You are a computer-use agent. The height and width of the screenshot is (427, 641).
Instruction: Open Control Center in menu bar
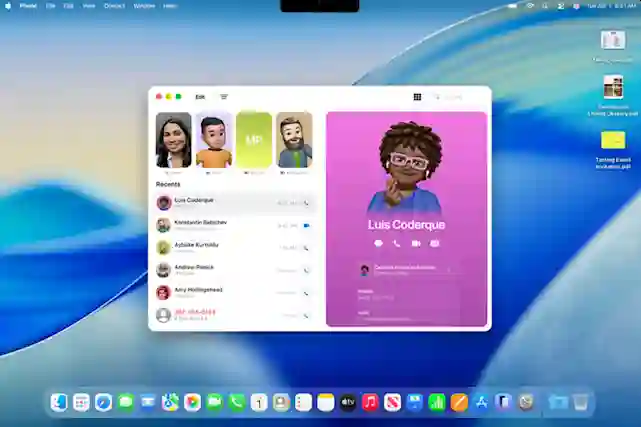[x=561, y=6]
